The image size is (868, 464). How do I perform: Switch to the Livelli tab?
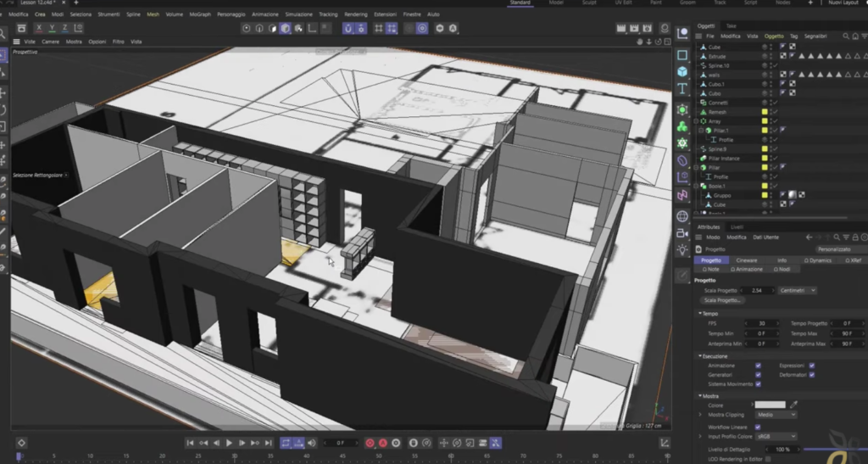pos(737,227)
